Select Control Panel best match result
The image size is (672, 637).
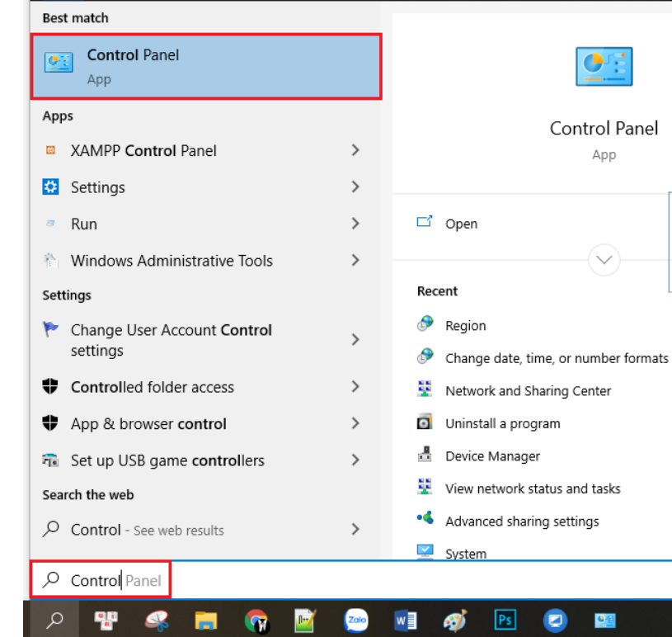click(206, 67)
